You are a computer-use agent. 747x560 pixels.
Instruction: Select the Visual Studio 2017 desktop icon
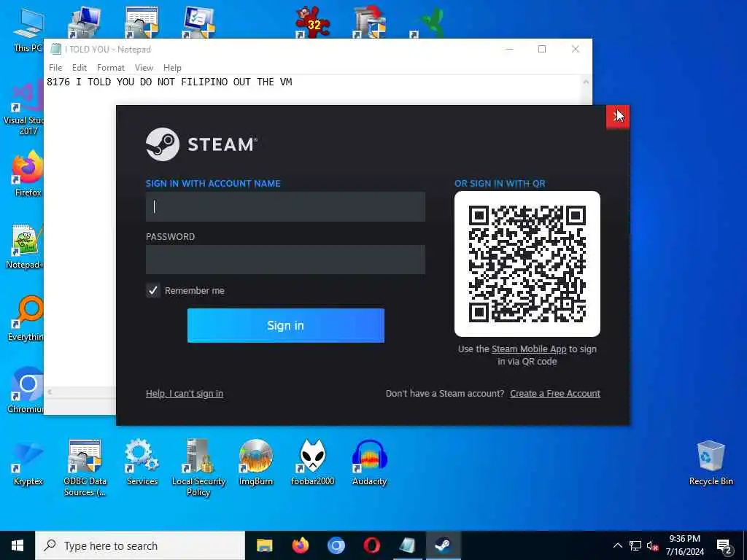click(x=24, y=109)
